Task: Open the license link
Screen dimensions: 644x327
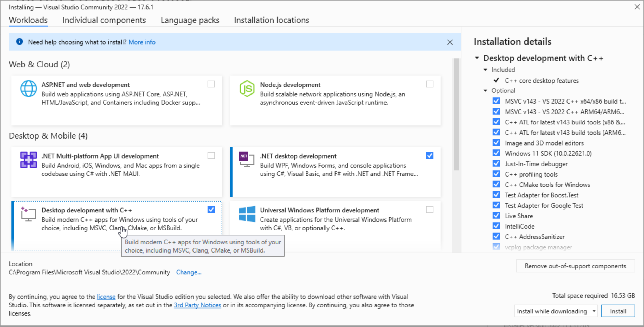Action: click(x=106, y=297)
